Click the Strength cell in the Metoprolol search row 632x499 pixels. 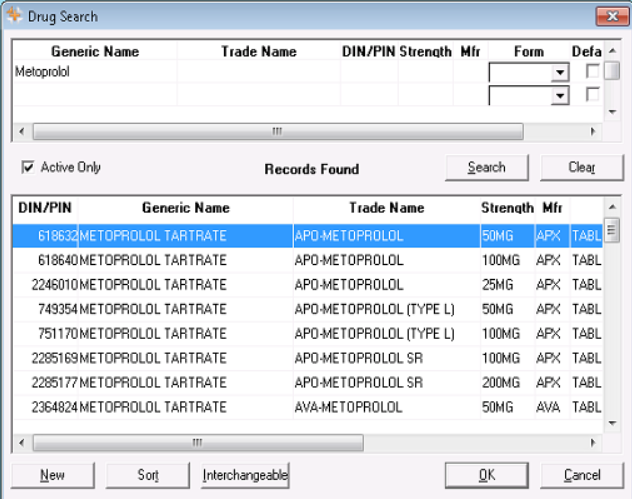pos(426,72)
